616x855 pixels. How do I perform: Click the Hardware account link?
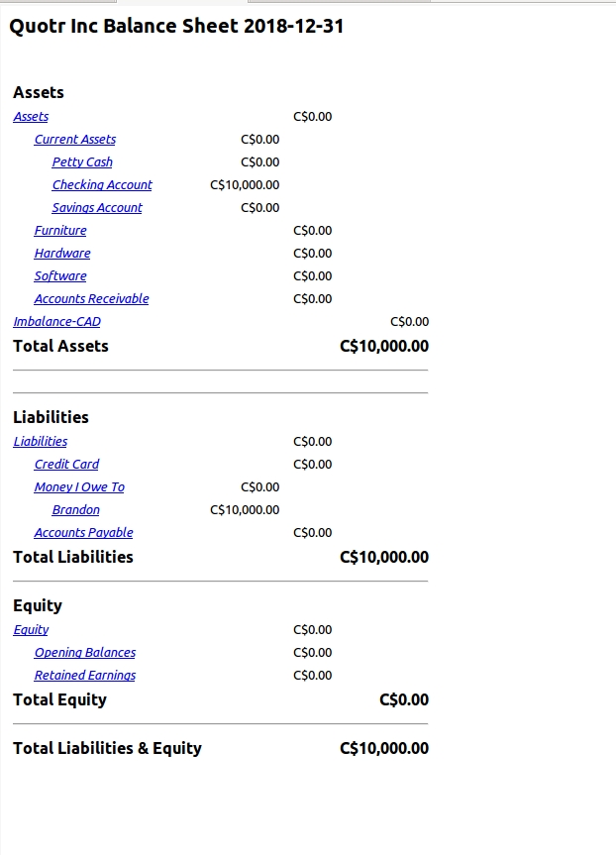coord(62,254)
